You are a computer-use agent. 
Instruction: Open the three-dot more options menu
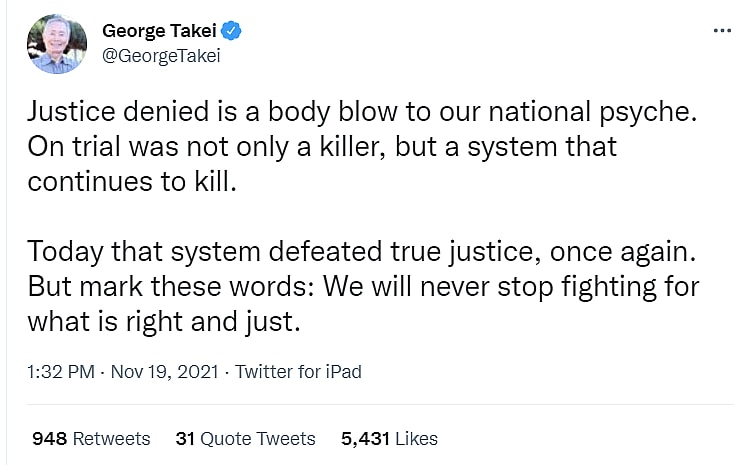722,32
